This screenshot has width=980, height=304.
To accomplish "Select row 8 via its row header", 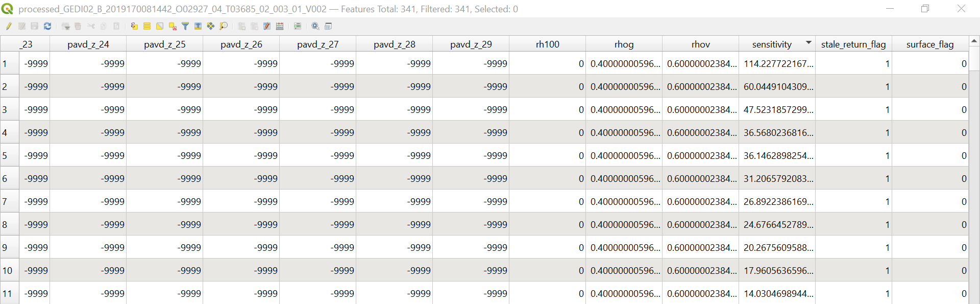I will (x=10, y=224).
